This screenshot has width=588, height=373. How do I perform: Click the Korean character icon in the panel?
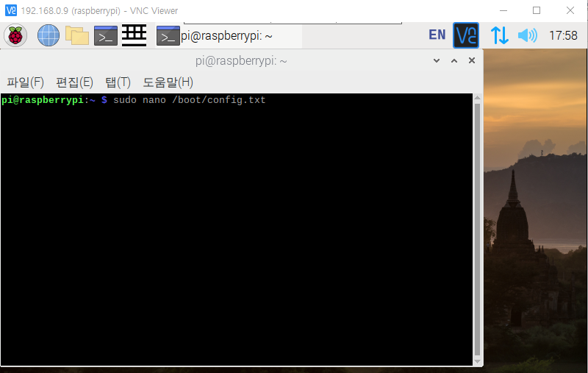coord(135,35)
